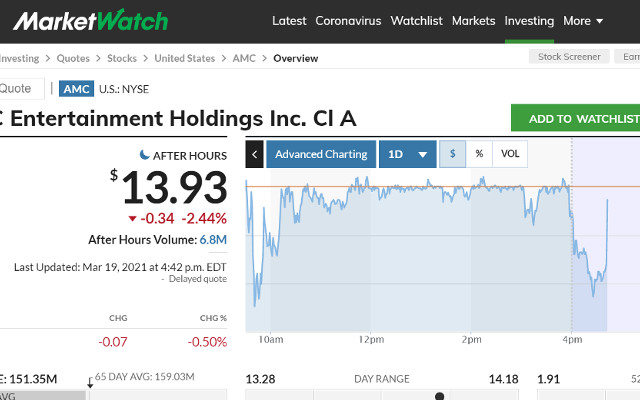Toggle VOL volume display on chart

click(510, 154)
